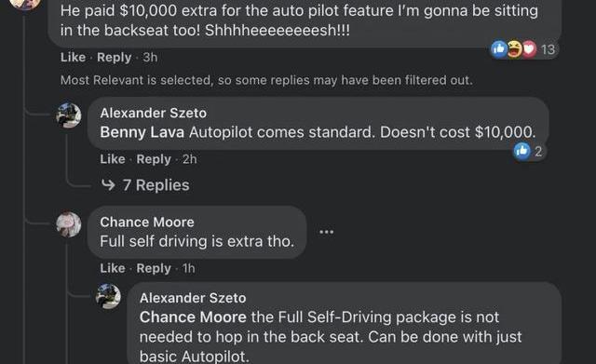Open Chance Moore's profile name link
This screenshot has width=596, height=364.
[147, 222]
